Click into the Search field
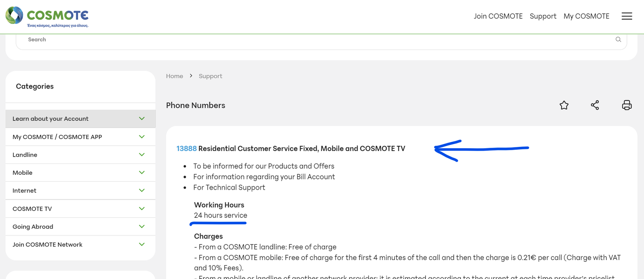644x279 pixels. pos(321,39)
